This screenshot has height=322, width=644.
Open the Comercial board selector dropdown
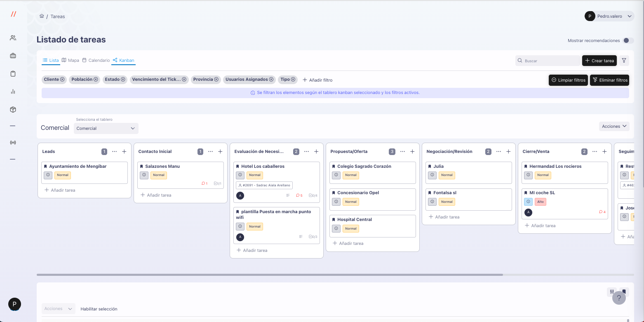click(x=106, y=128)
